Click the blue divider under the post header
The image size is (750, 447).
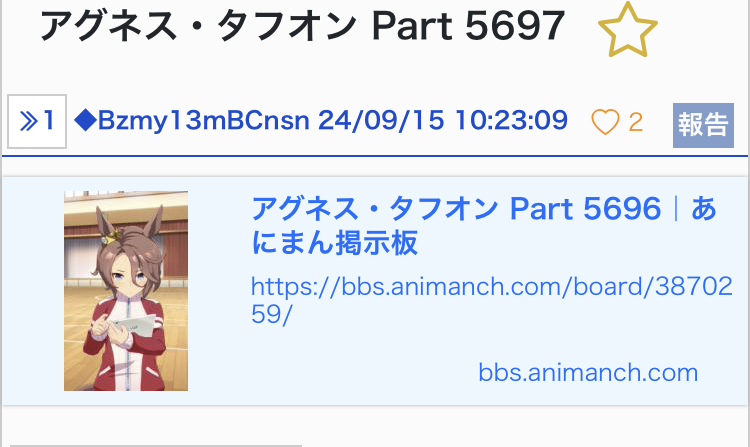pyautogui.click(x=375, y=156)
